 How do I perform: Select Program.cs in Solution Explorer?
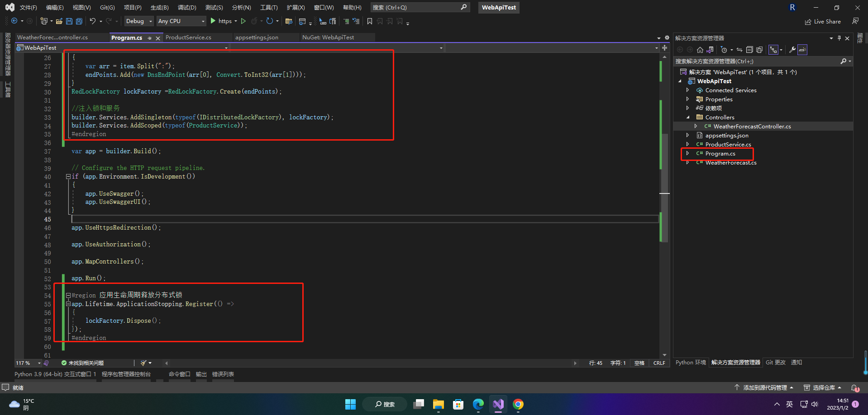720,154
